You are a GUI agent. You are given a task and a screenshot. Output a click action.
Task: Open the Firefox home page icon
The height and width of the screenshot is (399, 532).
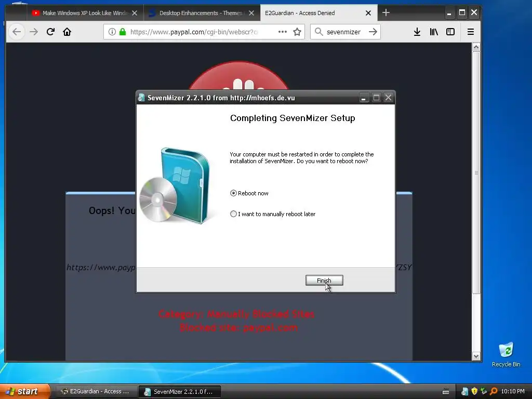coord(67,32)
